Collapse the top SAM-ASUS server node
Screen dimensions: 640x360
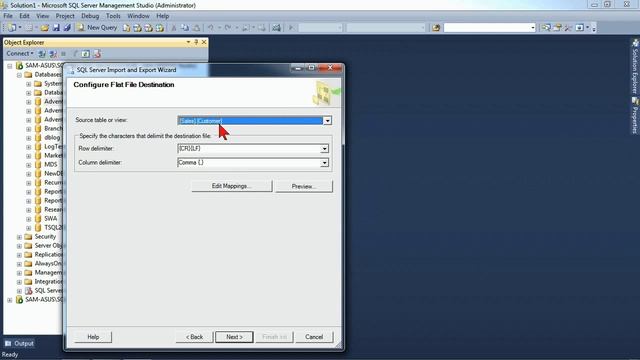pyautogui.click(x=10, y=66)
